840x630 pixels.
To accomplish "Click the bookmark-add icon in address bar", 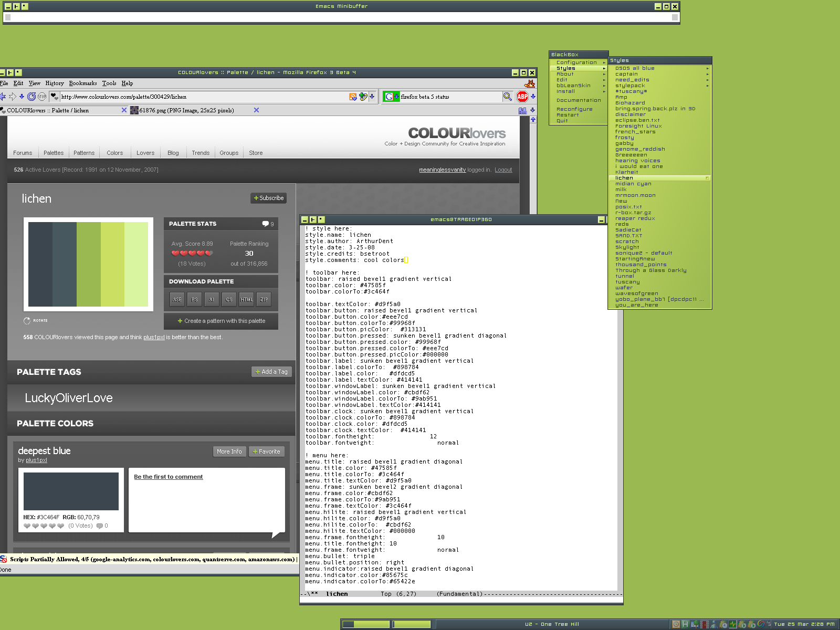I will pyautogui.click(x=363, y=97).
